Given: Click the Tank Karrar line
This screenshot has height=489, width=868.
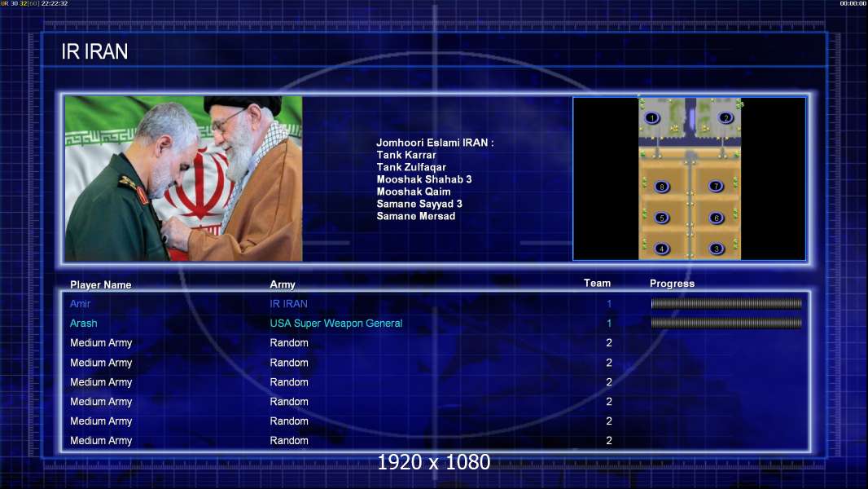Looking at the screenshot, I should (x=406, y=155).
